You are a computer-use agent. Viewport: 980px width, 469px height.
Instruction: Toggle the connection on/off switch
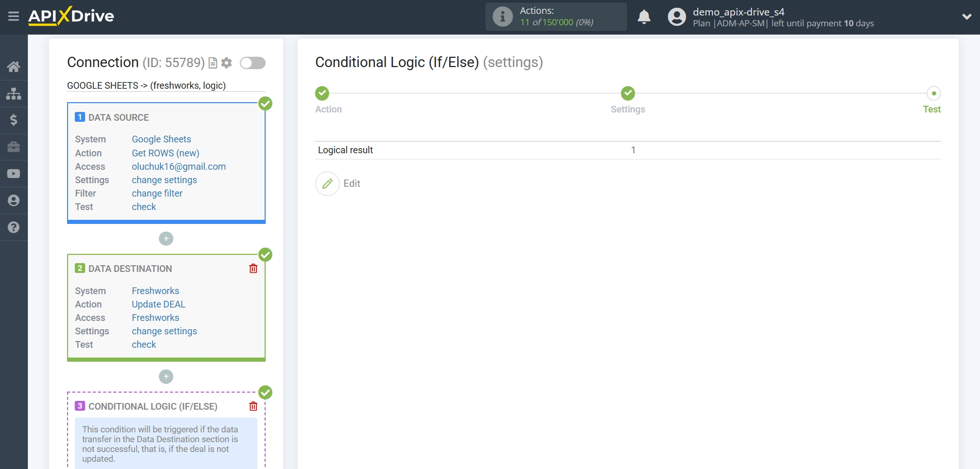pos(253,63)
